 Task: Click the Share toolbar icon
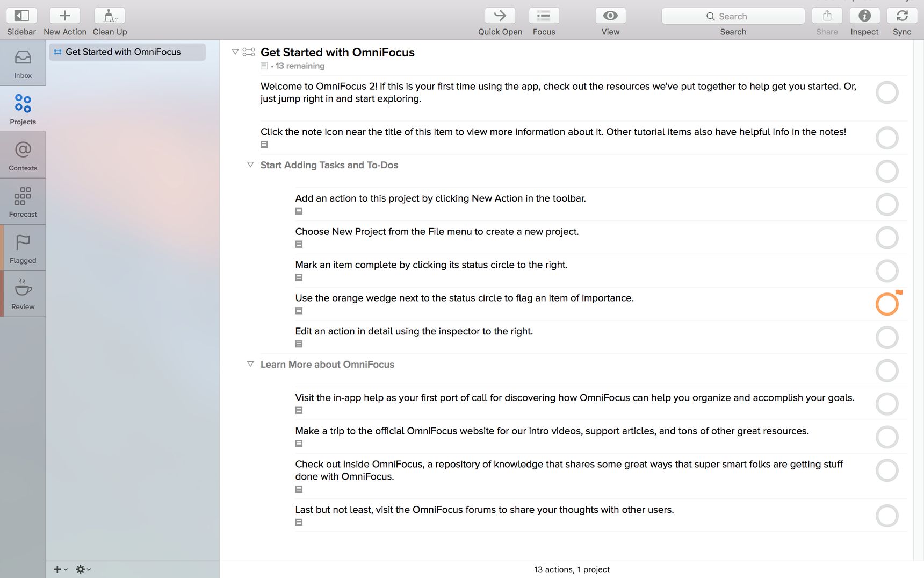827,16
